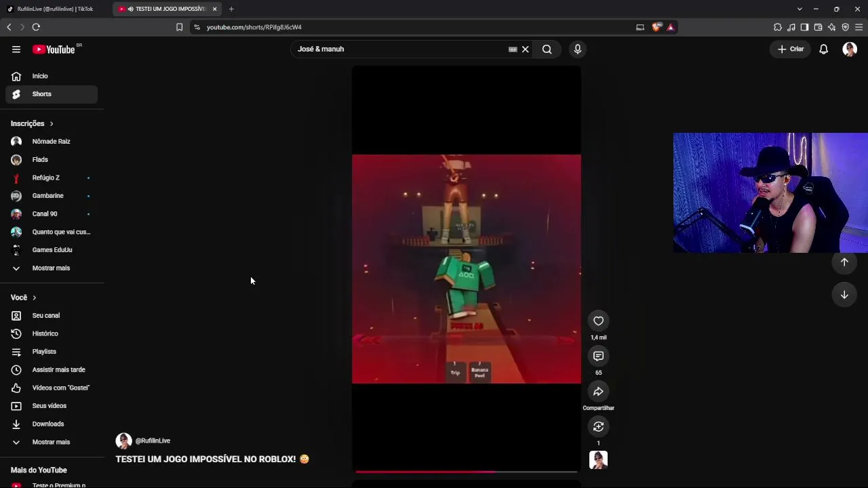The image size is (868, 488).
Task: Start voice search with the microphone
Action: (578, 49)
